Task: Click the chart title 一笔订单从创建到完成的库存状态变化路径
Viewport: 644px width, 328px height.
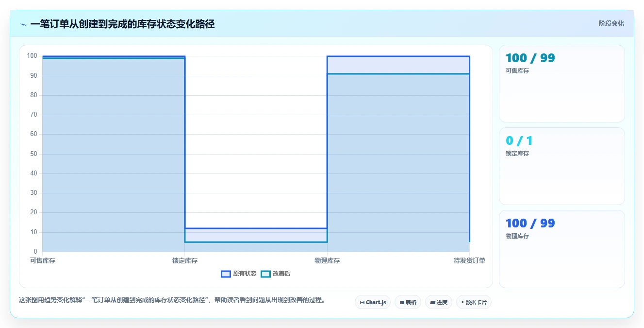Action: (x=122, y=24)
